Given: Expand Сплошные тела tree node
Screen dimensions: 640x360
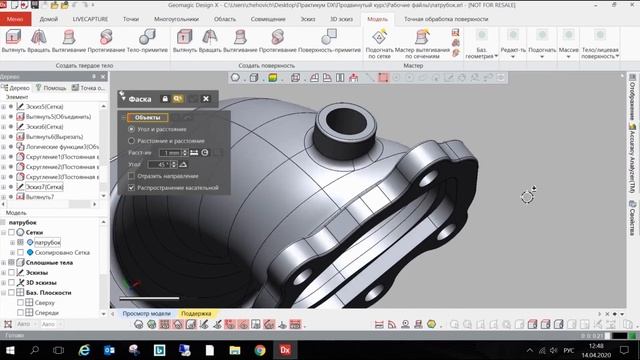Looking at the screenshot, I should (x=4, y=262).
